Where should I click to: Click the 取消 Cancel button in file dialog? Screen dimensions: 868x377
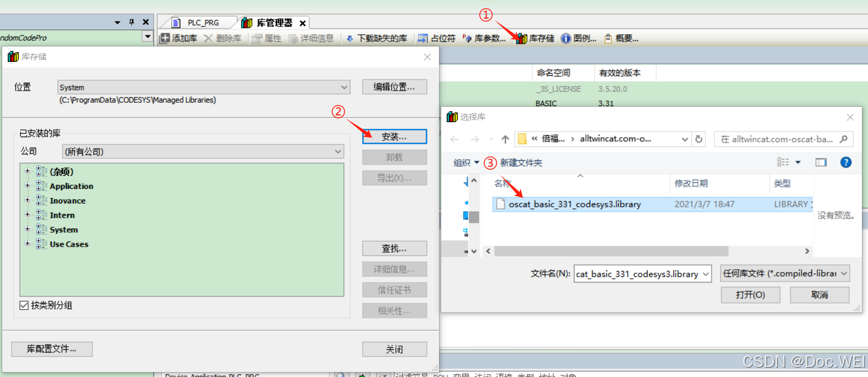point(819,295)
